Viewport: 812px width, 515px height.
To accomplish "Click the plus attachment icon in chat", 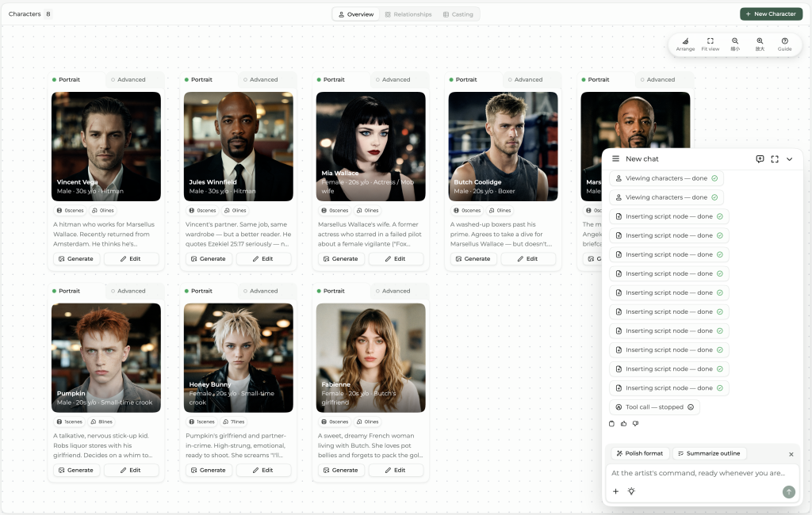I will pos(615,491).
